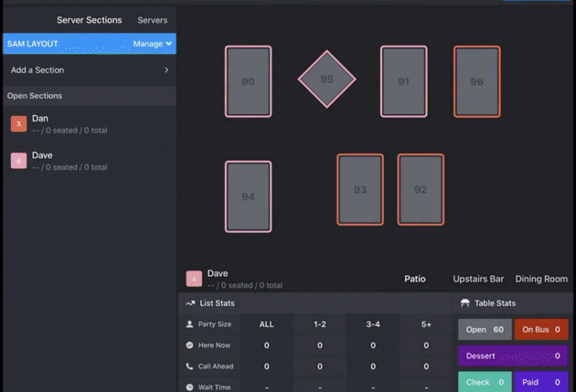Select the 3-4 party size column
Viewport: 576px width, 392px height.
(x=373, y=324)
